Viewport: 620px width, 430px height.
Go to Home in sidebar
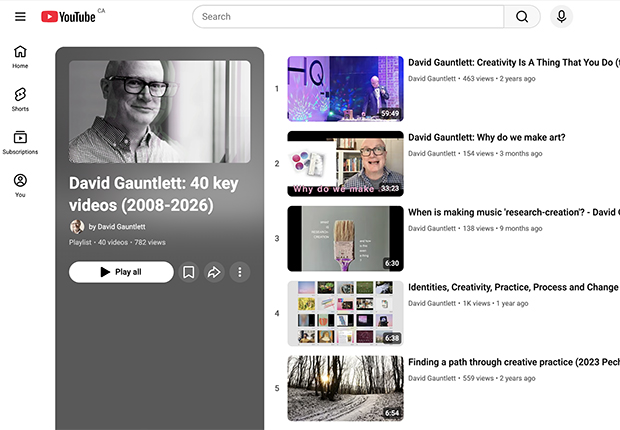click(x=20, y=57)
